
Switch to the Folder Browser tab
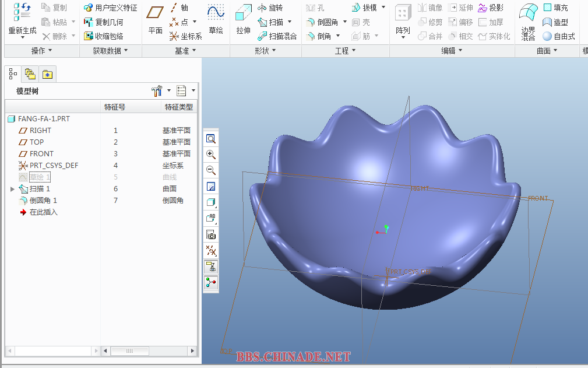point(30,74)
